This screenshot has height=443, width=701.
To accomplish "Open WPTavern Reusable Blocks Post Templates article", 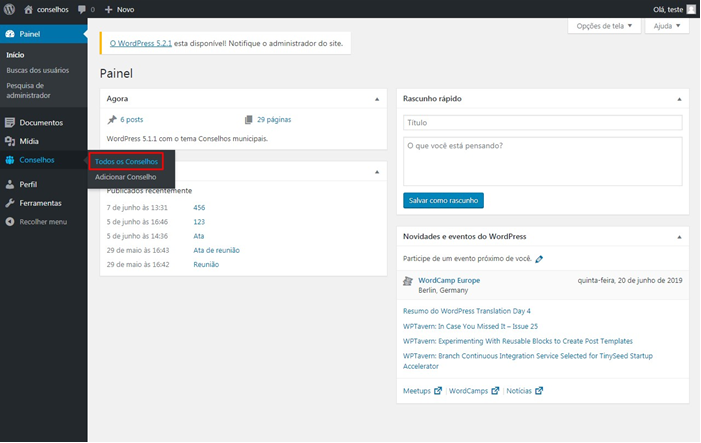I will [518, 341].
